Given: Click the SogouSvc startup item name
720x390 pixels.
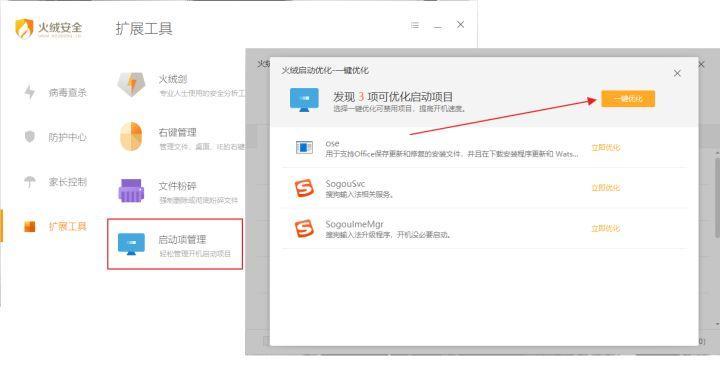Looking at the screenshot, I should coord(345,184).
